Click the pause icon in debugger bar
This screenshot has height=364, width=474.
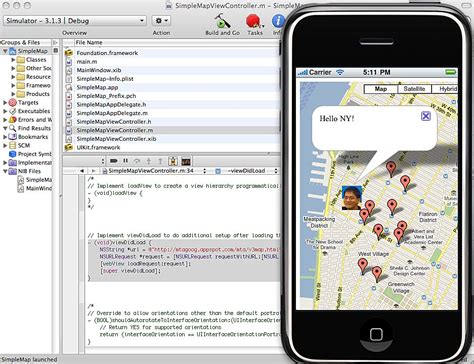click(126, 161)
